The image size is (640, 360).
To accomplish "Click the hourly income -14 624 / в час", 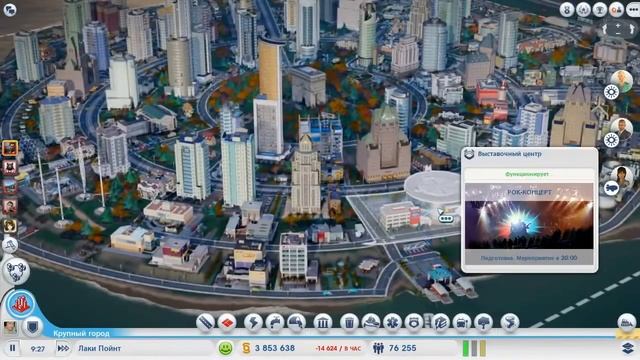I will (338, 349).
